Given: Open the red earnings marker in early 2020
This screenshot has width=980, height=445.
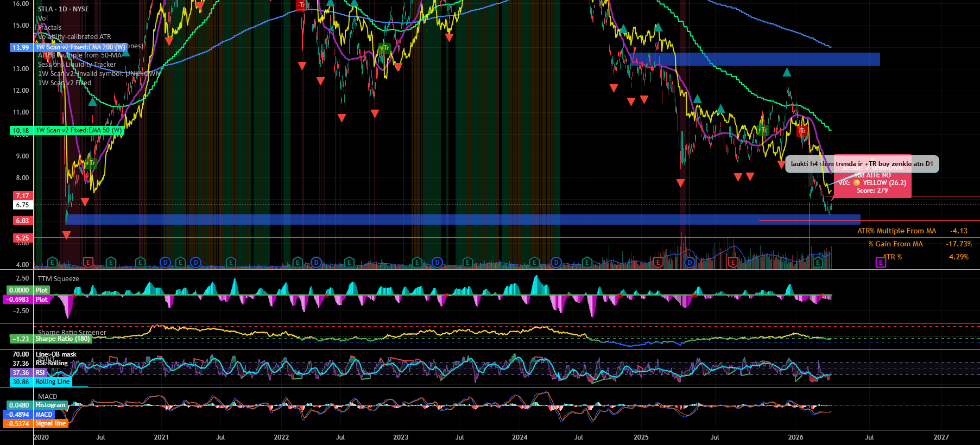Looking at the screenshot, I should click(88, 263).
